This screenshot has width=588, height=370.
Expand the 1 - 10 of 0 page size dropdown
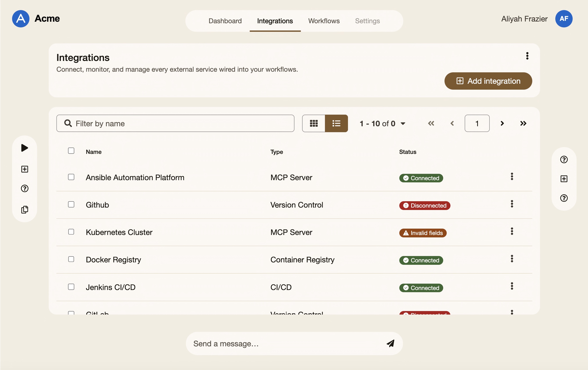click(x=382, y=123)
